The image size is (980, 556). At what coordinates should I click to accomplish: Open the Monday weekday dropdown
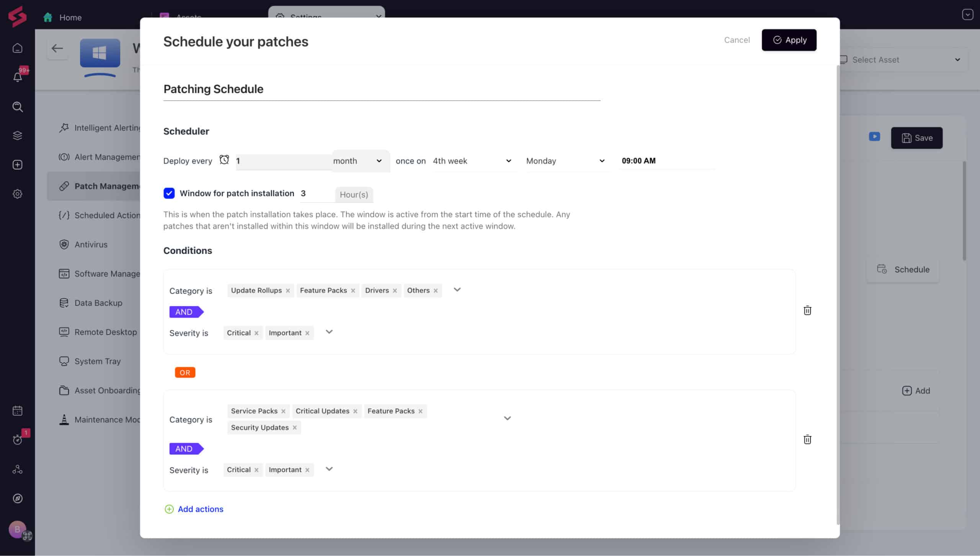pyautogui.click(x=567, y=160)
